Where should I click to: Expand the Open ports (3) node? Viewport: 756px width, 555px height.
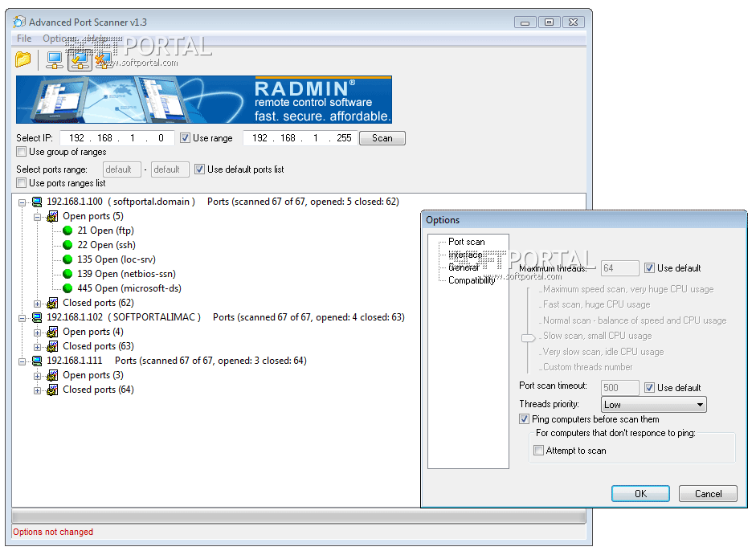pyautogui.click(x=37, y=376)
